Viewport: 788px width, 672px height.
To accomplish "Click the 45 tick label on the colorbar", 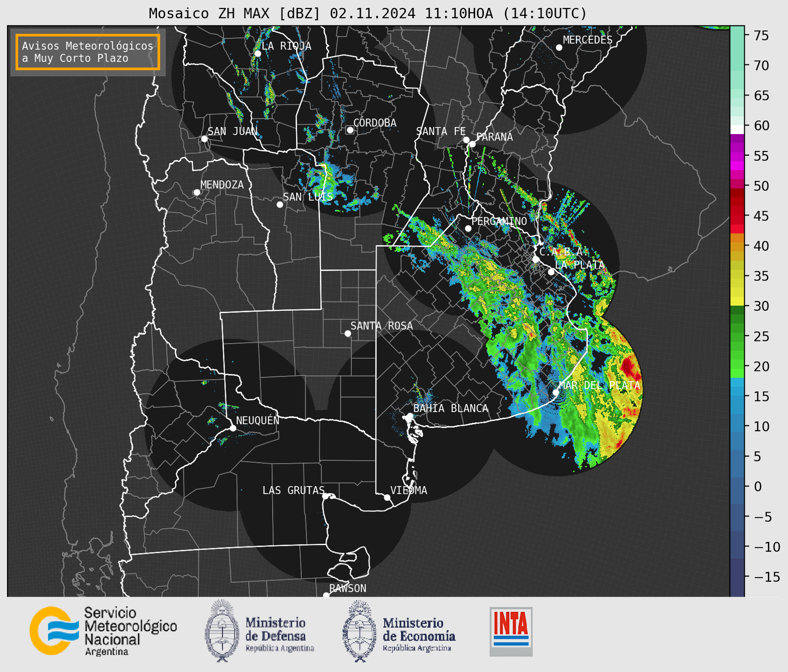I will coord(761,216).
